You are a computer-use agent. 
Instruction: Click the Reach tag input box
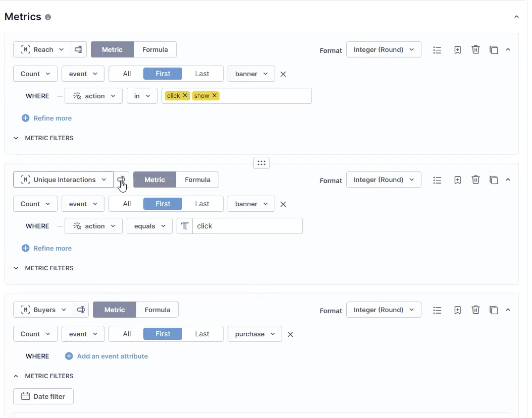point(237,96)
